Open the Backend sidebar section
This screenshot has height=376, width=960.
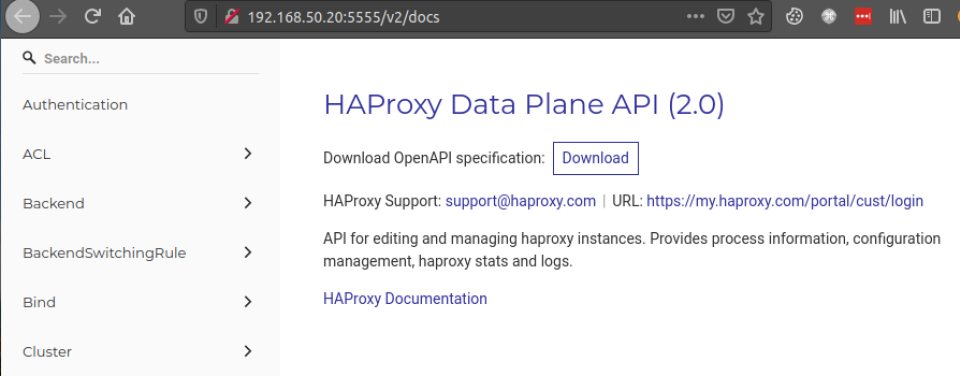[x=53, y=203]
